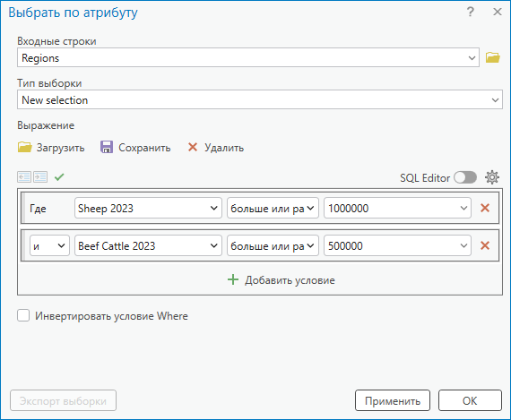
Task: Click the Применить button
Action: tap(393, 400)
